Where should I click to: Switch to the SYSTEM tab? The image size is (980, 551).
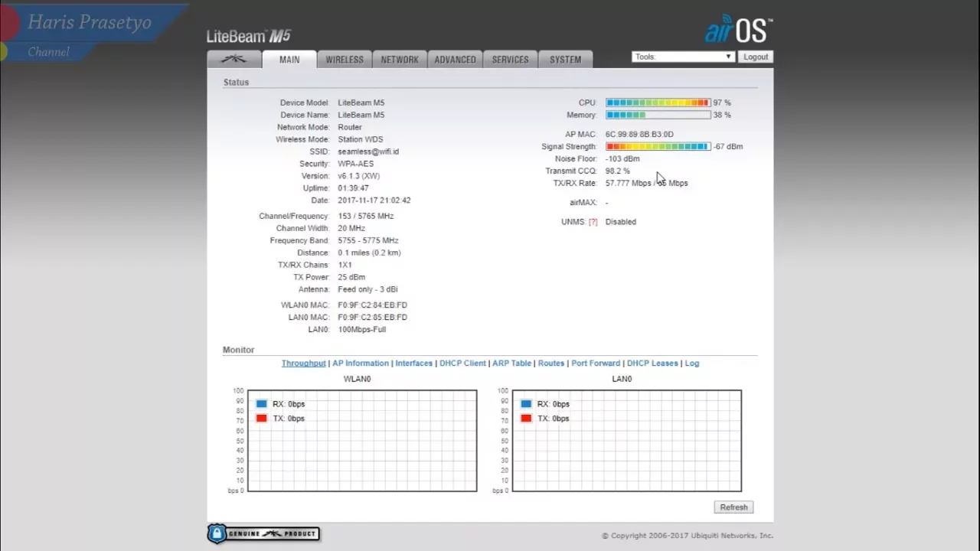coord(565,59)
